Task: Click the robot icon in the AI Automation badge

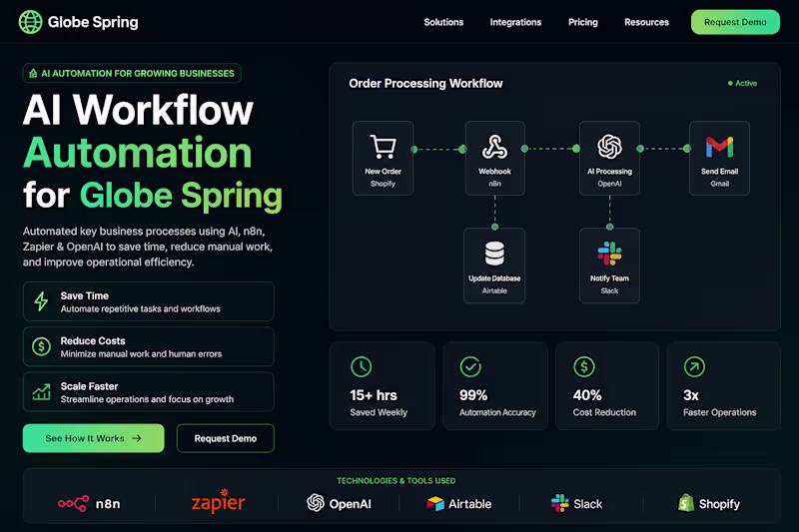Action: 33,73
